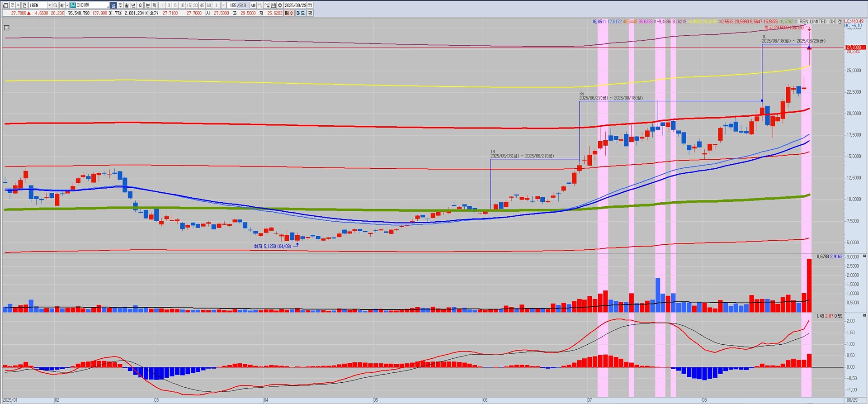Select the weekly (주) chart period
The width and height of the screenshot is (868, 404).
pos(120,5)
